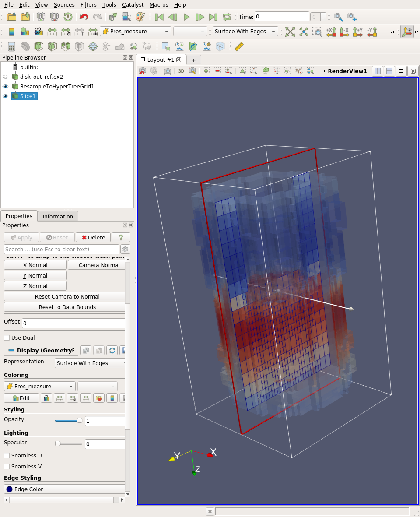This screenshot has height=517, width=420.
Task: Open the Surface With Edges dropdown in toolbar
Action: [245, 31]
